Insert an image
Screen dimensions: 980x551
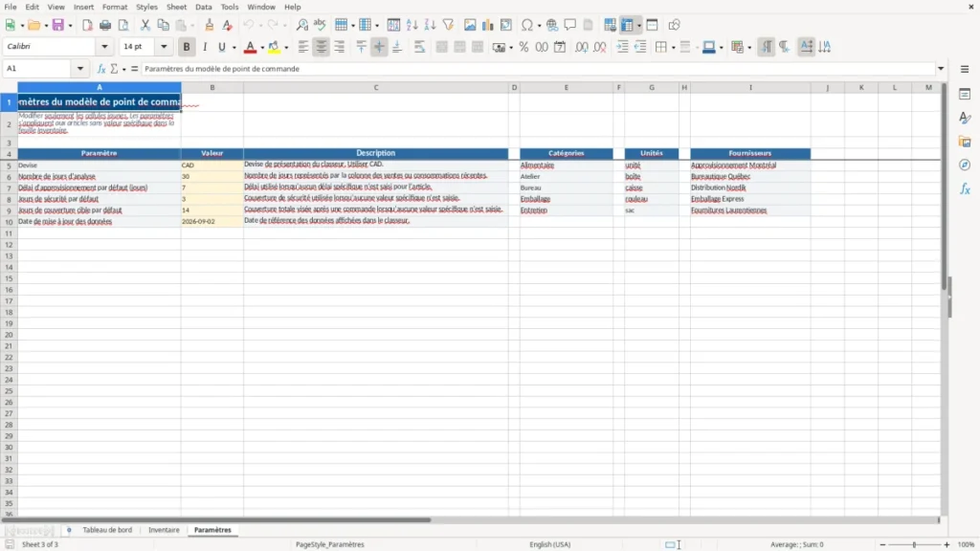[470, 25]
